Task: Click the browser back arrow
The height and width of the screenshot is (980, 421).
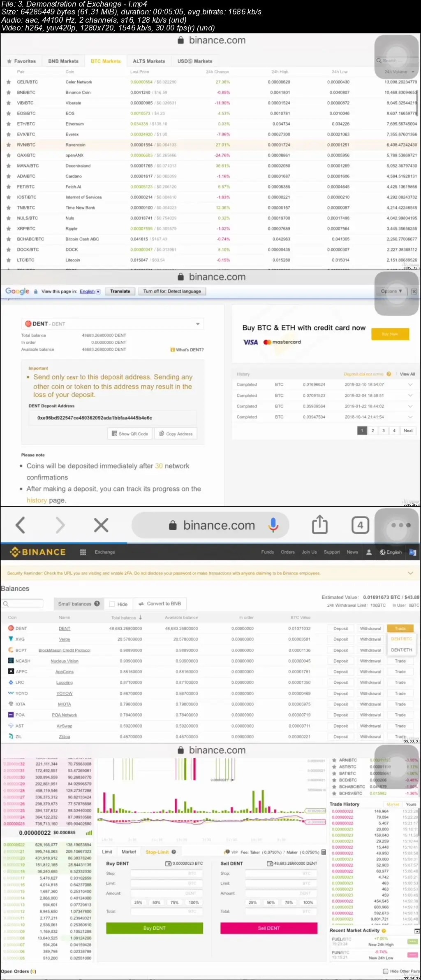Action: (x=20, y=525)
